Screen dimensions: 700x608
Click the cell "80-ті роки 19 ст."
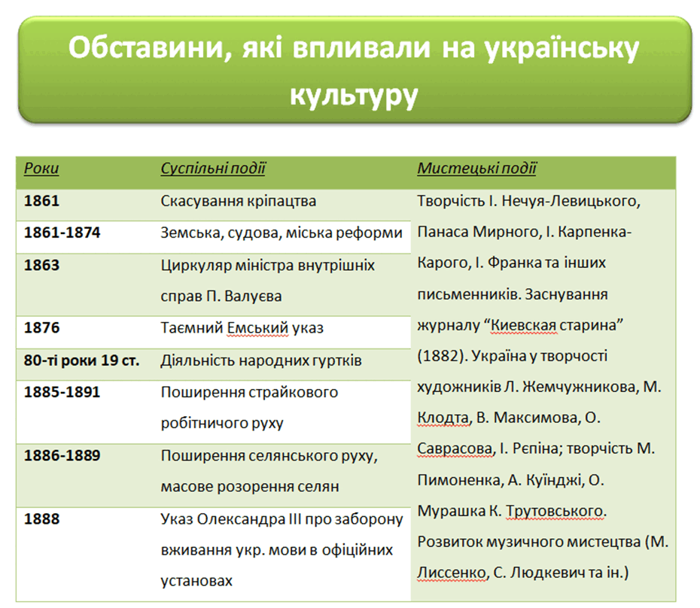click(x=82, y=360)
